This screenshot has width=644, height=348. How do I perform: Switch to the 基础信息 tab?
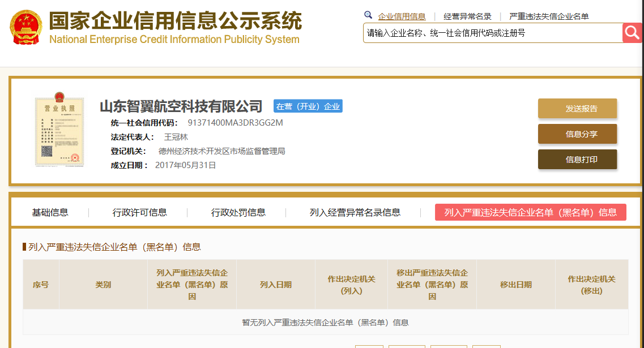(50, 212)
